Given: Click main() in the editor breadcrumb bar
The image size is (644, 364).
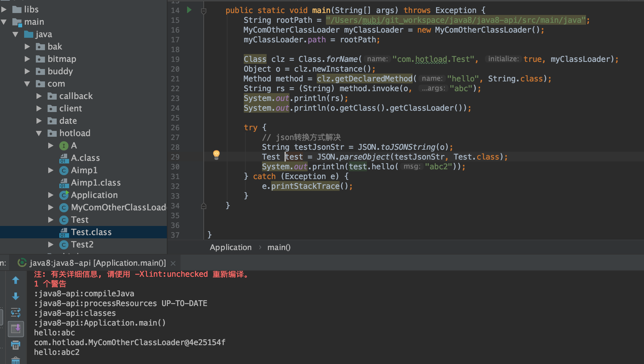Looking at the screenshot, I should point(279,247).
